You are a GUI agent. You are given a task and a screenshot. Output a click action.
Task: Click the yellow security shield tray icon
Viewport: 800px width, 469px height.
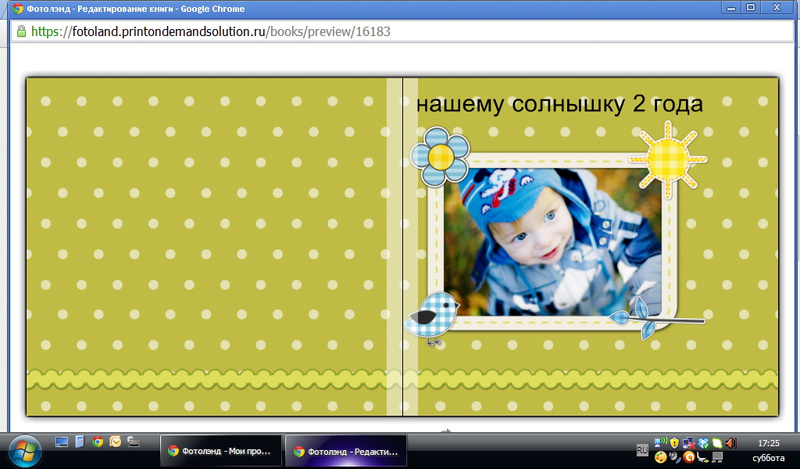pos(675,442)
